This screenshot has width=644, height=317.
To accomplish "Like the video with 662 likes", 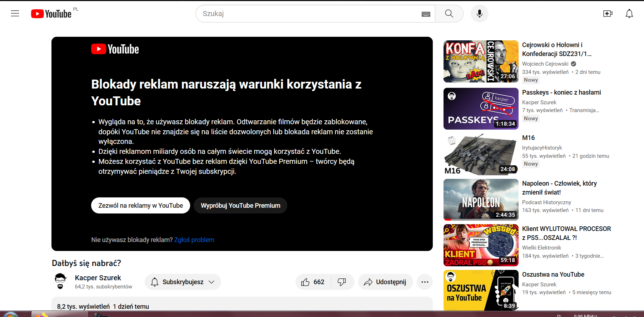I will [313, 282].
